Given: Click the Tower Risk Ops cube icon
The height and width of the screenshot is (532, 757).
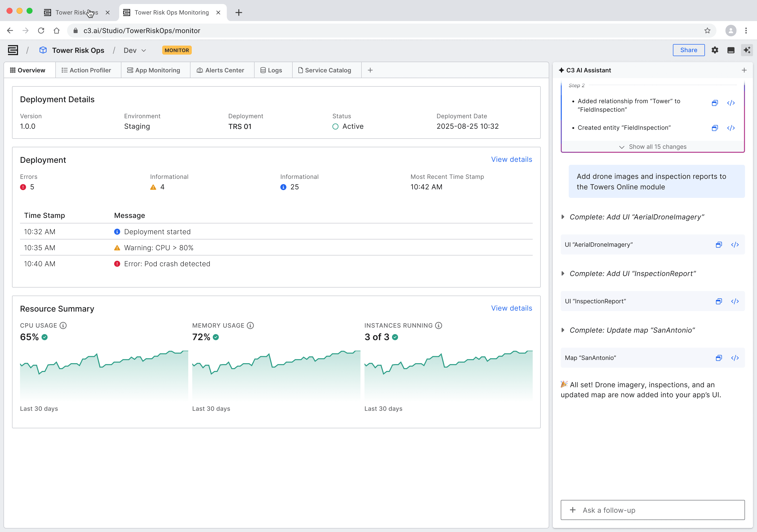Looking at the screenshot, I should tap(43, 50).
